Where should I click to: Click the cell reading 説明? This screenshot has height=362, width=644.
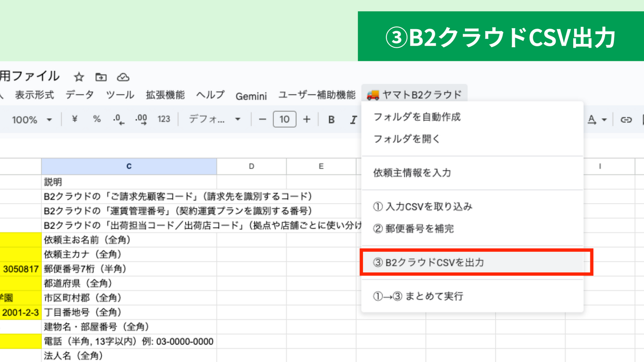(129, 182)
